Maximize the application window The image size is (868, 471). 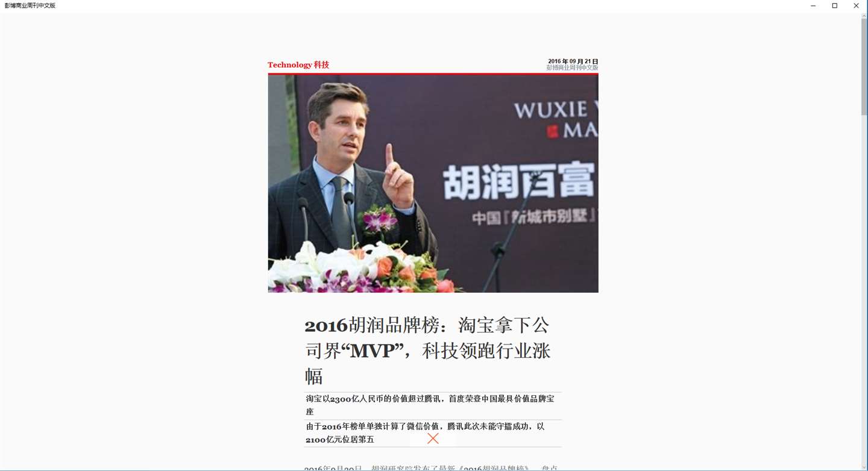point(835,5)
